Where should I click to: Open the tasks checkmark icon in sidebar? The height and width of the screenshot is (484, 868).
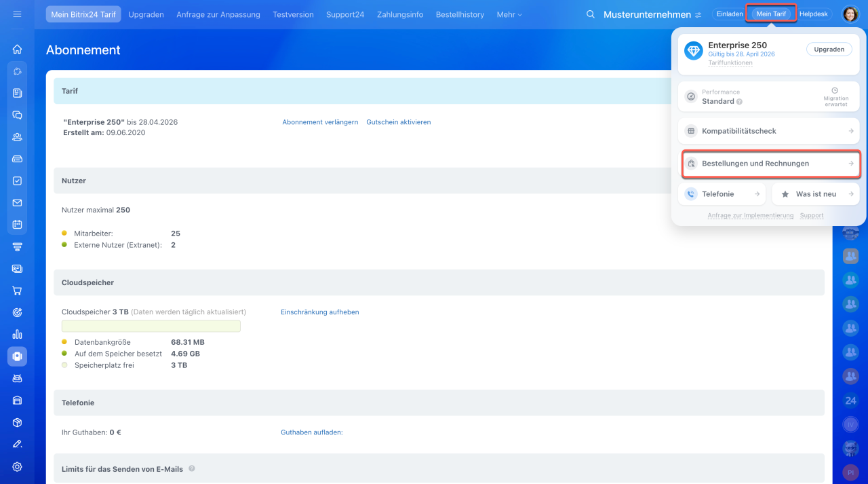coord(17,181)
